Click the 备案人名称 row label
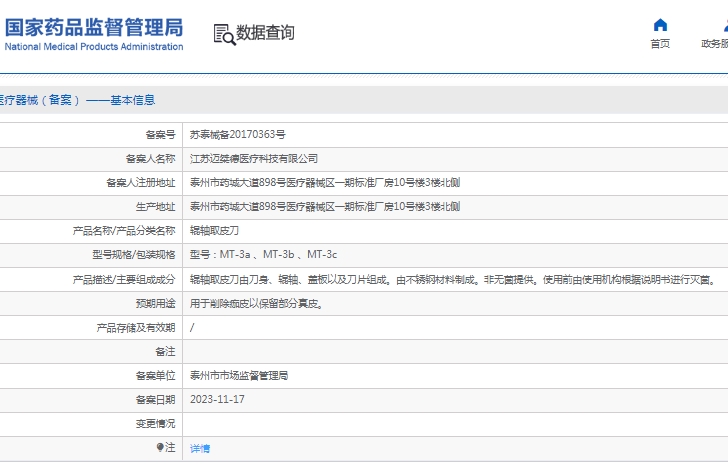The image size is (728, 468). point(150,159)
